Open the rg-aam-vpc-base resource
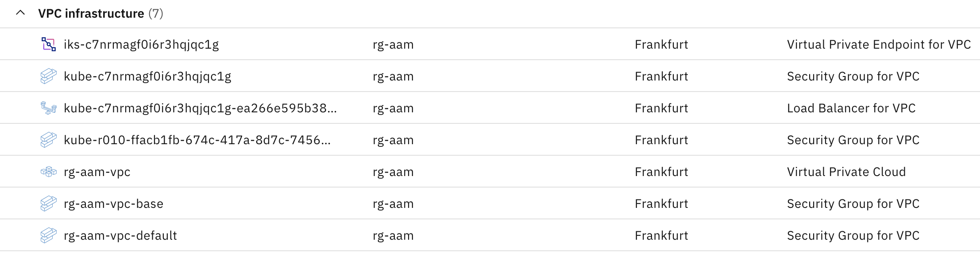 (113, 203)
